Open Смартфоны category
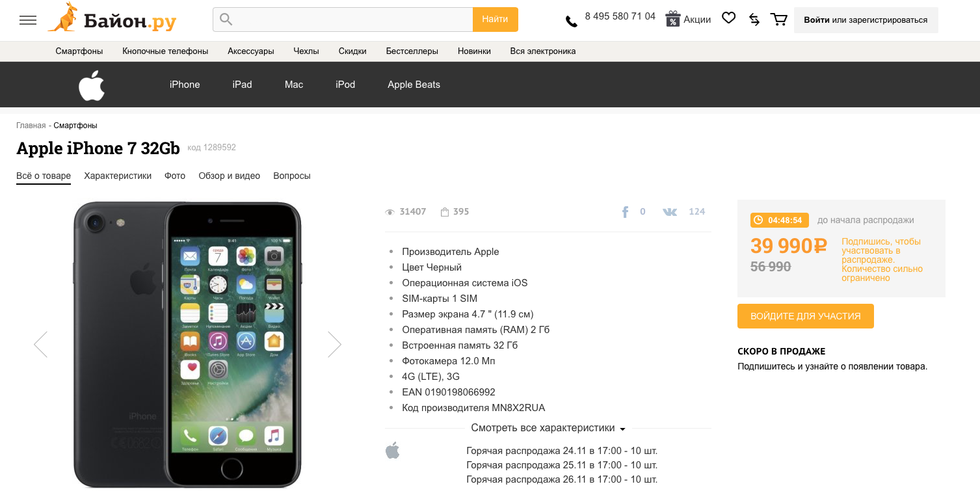The height and width of the screenshot is (495, 980). (x=79, y=51)
